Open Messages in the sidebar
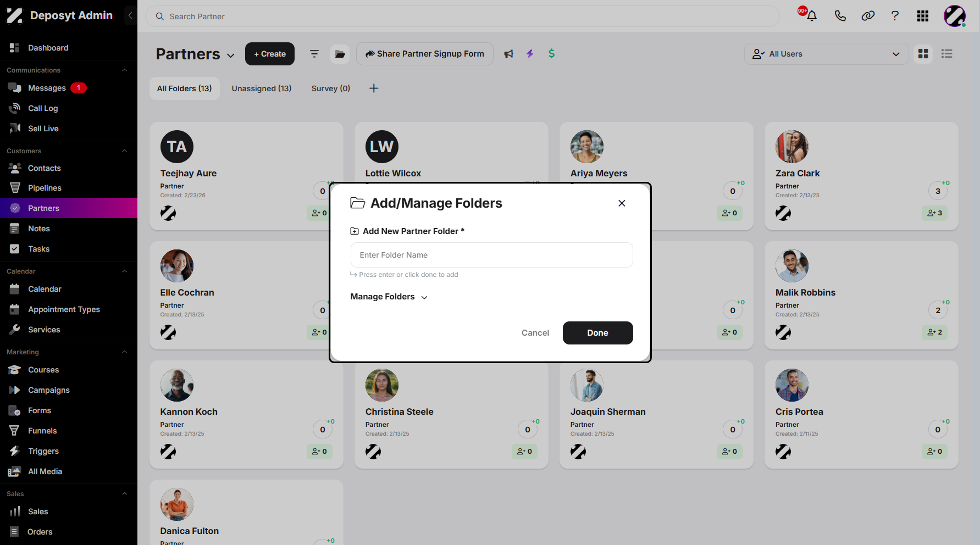 (x=69, y=88)
